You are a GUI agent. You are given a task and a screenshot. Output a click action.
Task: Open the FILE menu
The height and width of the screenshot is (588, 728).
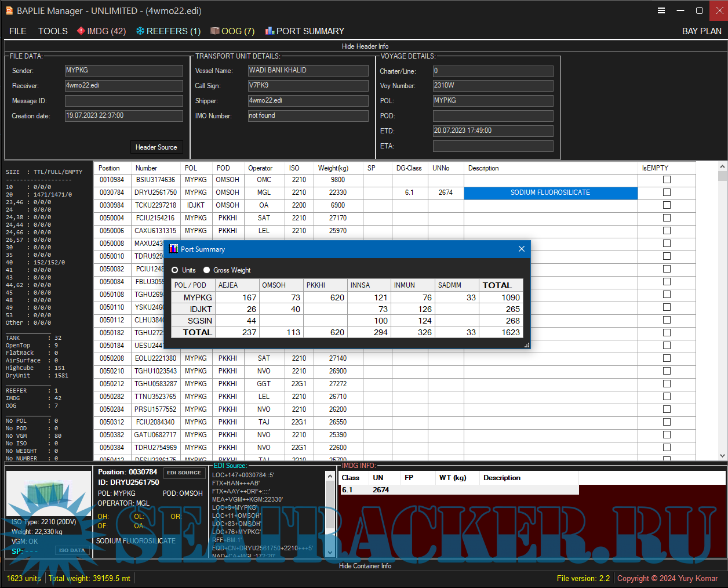18,31
